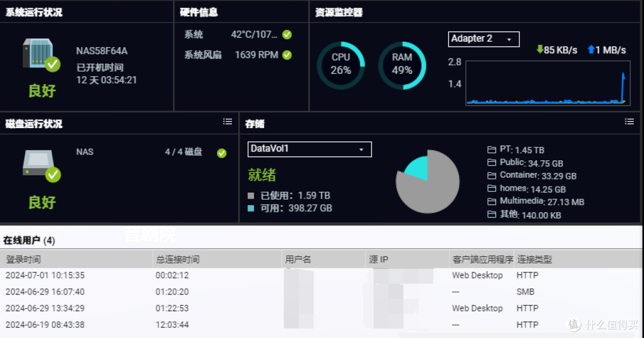Click the Multimedia folder icon
644x338 pixels.
click(491, 201)
